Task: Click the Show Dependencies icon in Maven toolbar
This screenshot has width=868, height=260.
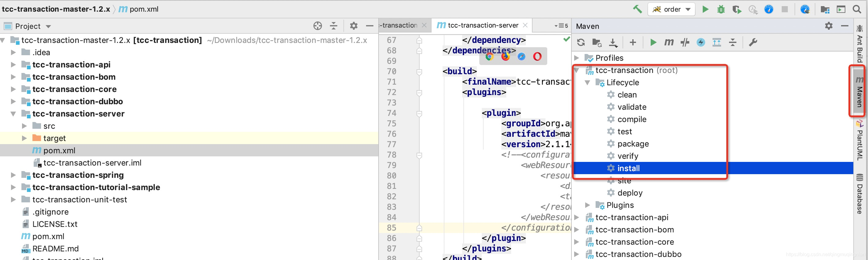Action: click(x=717, y=42)
